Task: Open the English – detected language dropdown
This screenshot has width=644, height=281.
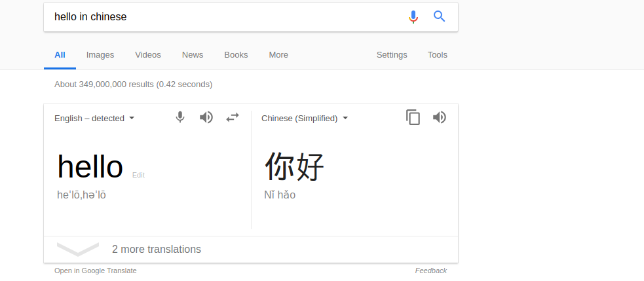Action: coord(94,119)
